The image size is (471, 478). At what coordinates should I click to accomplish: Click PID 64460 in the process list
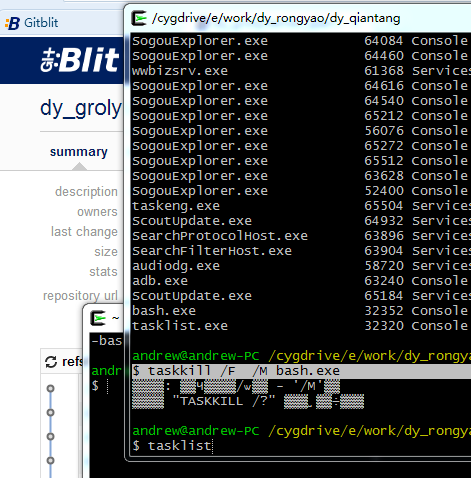point(384,56)
